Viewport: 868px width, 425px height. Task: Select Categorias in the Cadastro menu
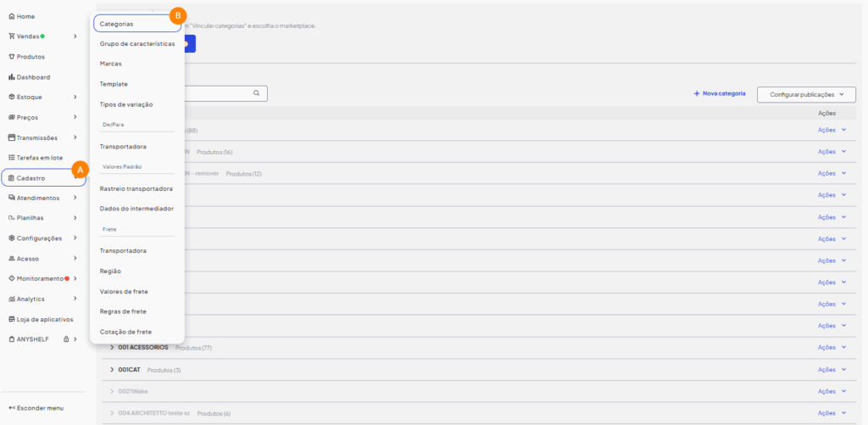117,24
